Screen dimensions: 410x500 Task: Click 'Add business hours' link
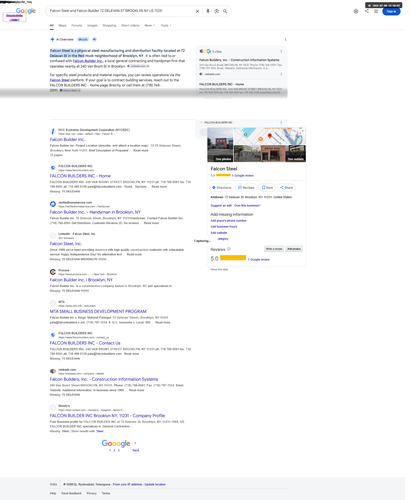(224, 227)
